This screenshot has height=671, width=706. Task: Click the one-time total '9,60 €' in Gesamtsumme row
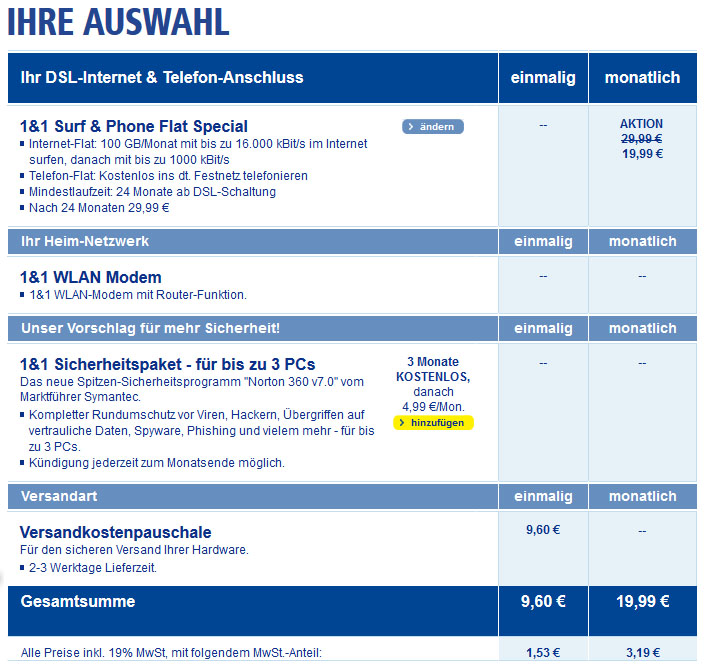tap(543, 602)
